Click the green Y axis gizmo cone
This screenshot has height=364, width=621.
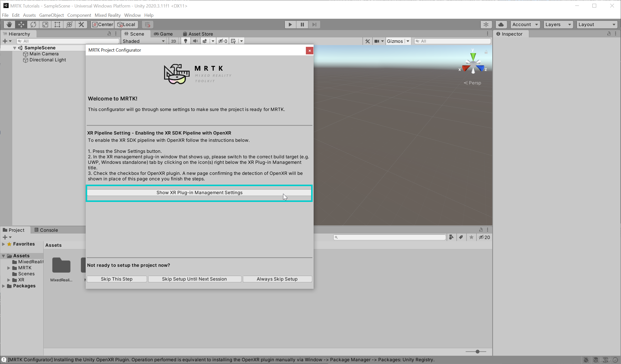point(473,56)
